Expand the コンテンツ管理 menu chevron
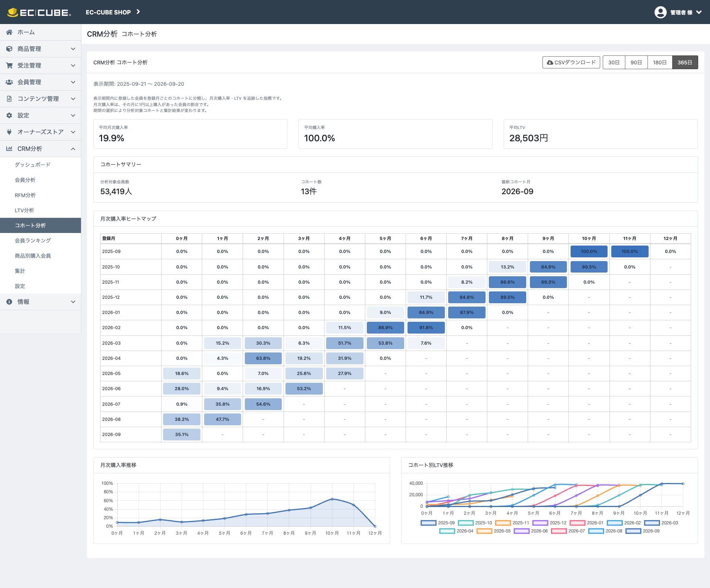The width and height of the screenshot is (710, 588). pyautogui.click(x=73, y=99)
